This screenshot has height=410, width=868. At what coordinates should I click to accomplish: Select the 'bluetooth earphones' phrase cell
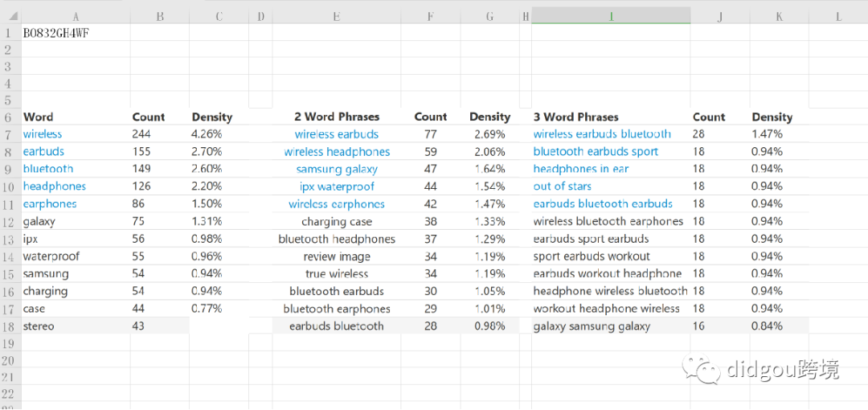tap(337, 309)
